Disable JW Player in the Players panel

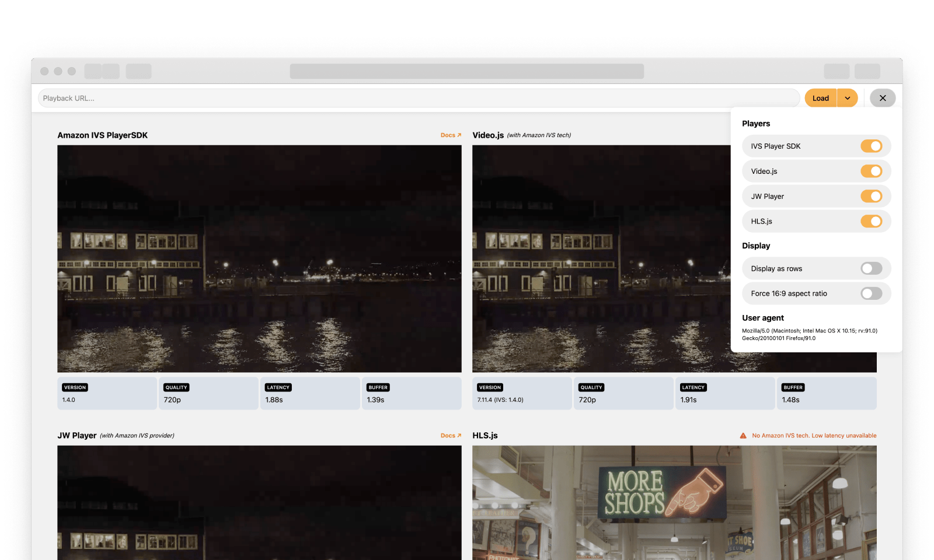872,196
